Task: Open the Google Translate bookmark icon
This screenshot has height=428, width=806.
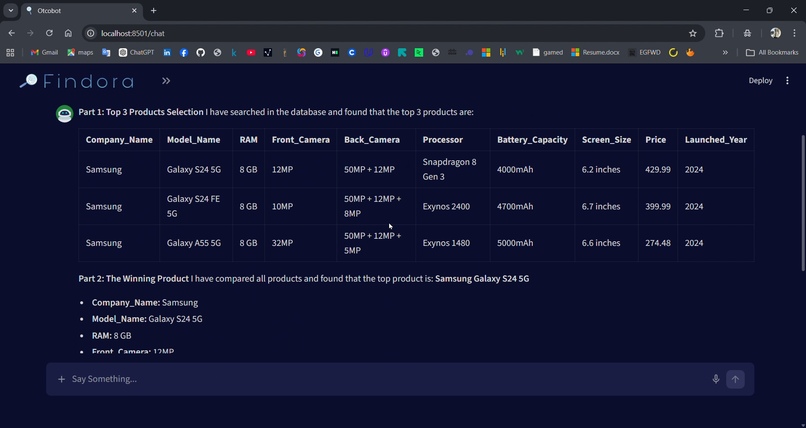Action: (106, 52)
